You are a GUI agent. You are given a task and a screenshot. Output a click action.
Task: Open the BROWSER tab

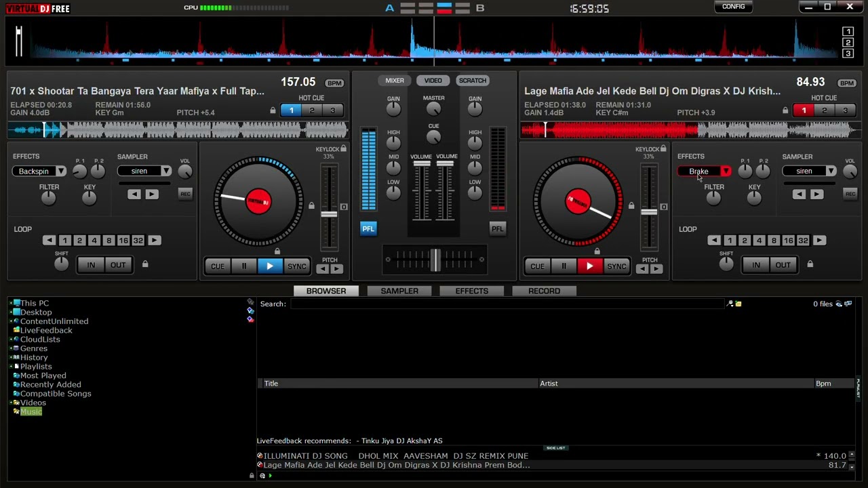pyautogui.click(x=326, y=291)
